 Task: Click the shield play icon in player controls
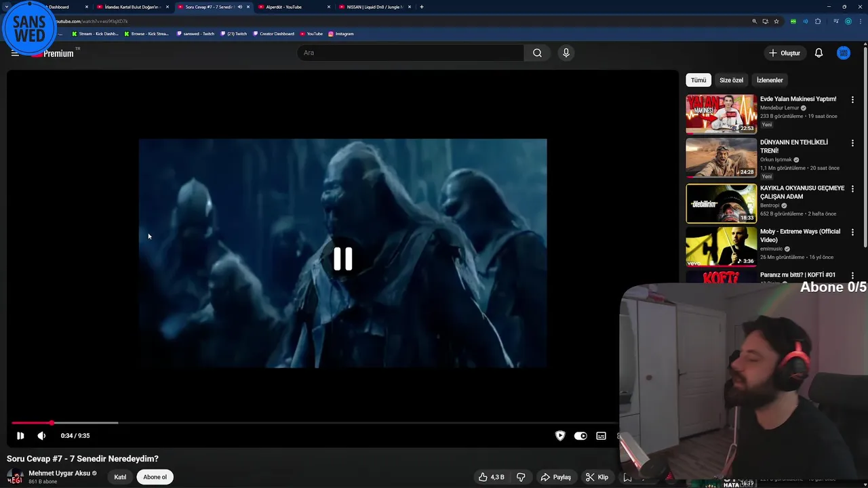(x=560, y=436)
